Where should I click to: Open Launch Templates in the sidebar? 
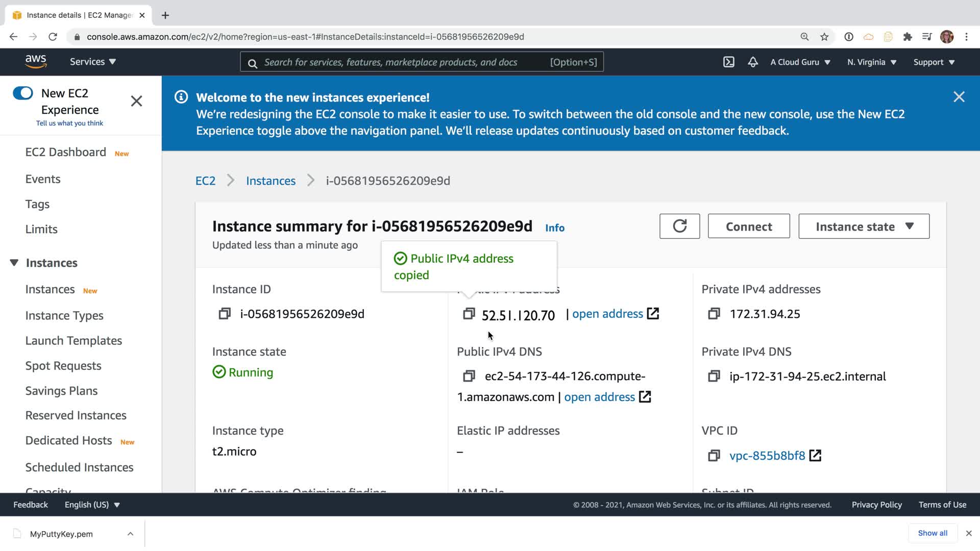point(73,340)
